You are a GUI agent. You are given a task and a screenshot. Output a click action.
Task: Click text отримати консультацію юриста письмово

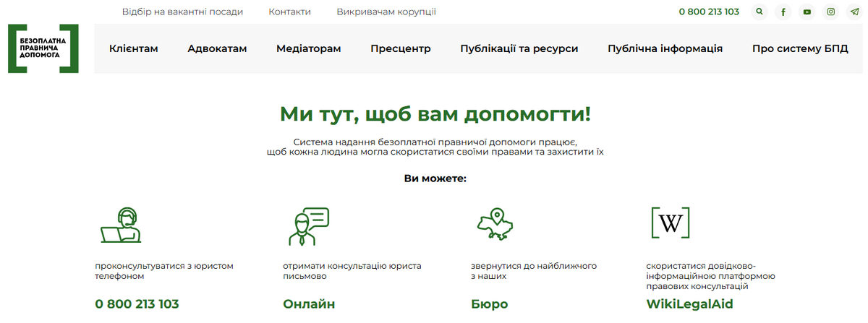352,271
